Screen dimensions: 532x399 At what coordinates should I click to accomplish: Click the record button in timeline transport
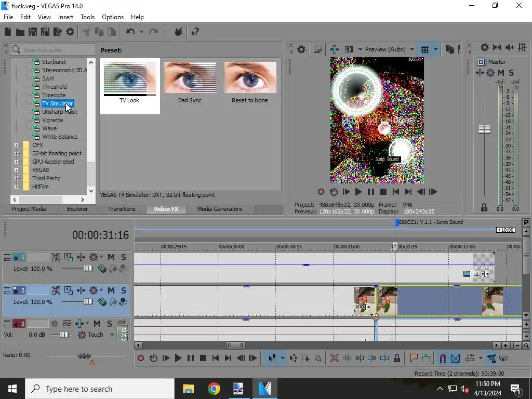(141, 358)
